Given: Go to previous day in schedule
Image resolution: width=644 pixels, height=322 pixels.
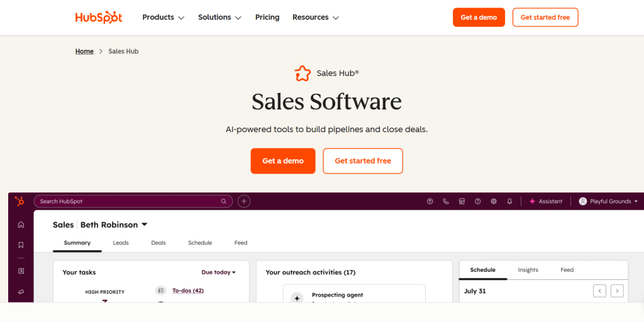Looking at the screenshot, I should 599,291.
